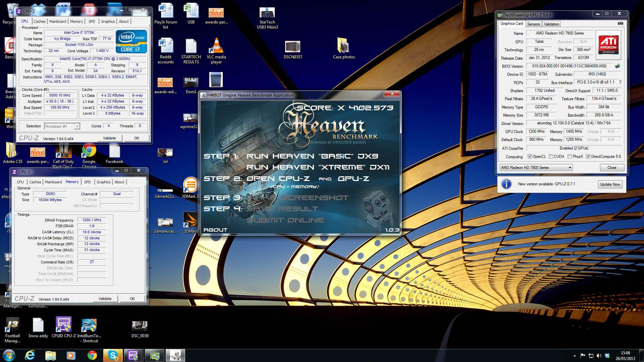Image resolution: width=644 pixels, height=362 pixels.
Task: Click OK in lower CPU-Z window
Action: point(132,299)
